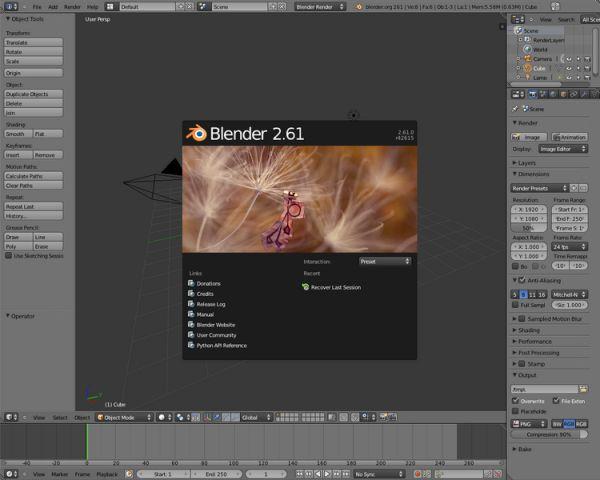Open the 3D View editor type selector
Image resolution: width=600 pixels, height=480 pixels.
[x=11, y=417]
